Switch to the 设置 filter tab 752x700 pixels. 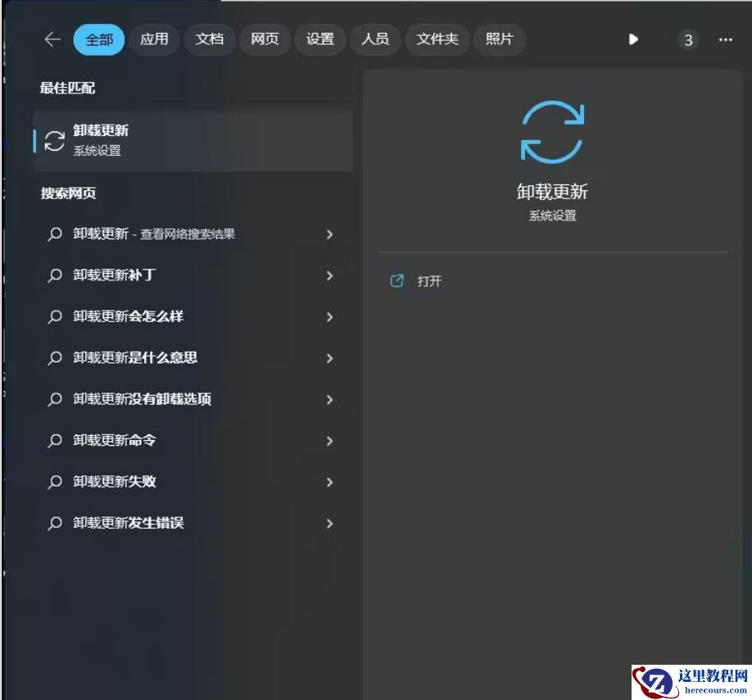point(319,39)
